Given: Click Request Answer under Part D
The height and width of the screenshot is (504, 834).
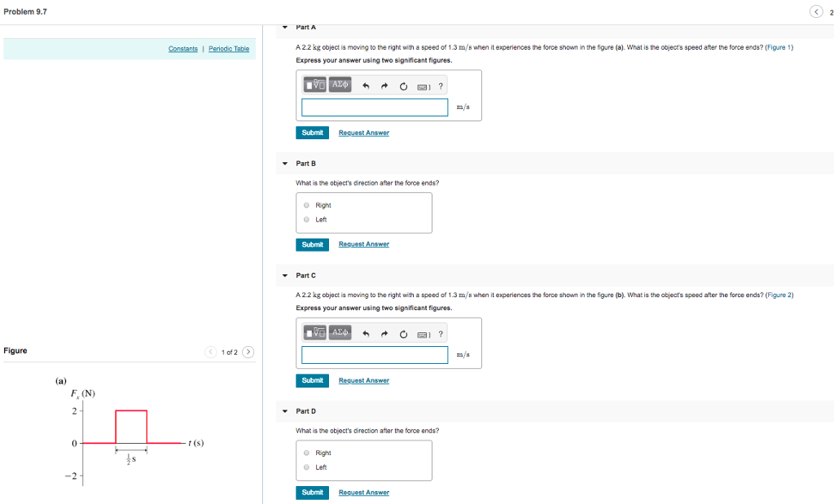Looking at the screenshot, I should pos(363,492).
